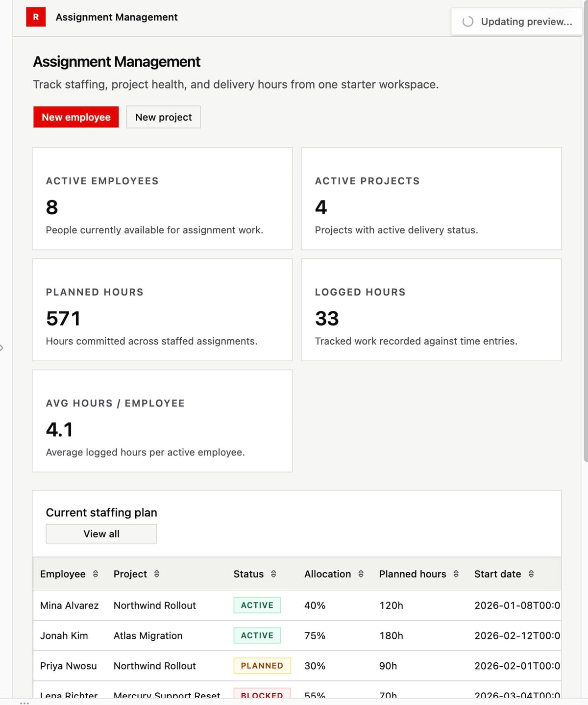Click the red R app logo icon

[x=36, y=17]
